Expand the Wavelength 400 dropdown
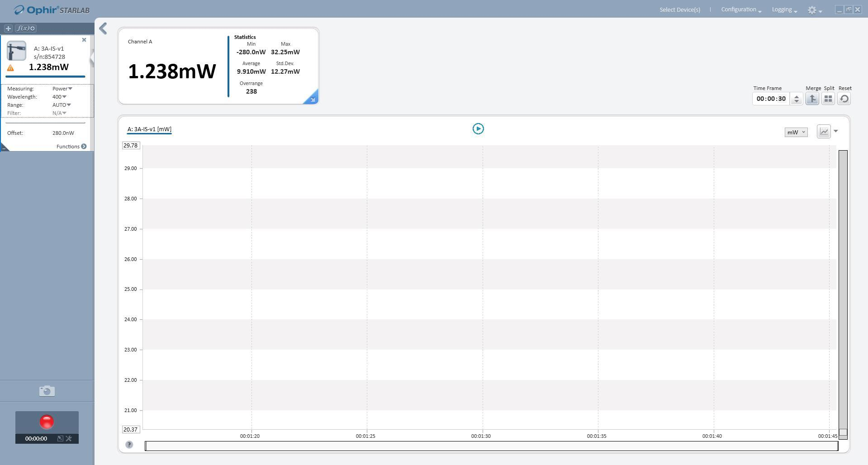 click(x=59, y=97)
